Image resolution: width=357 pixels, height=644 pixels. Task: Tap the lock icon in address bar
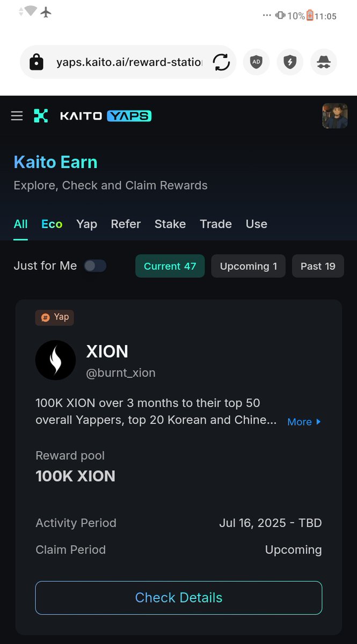(37, 62)
